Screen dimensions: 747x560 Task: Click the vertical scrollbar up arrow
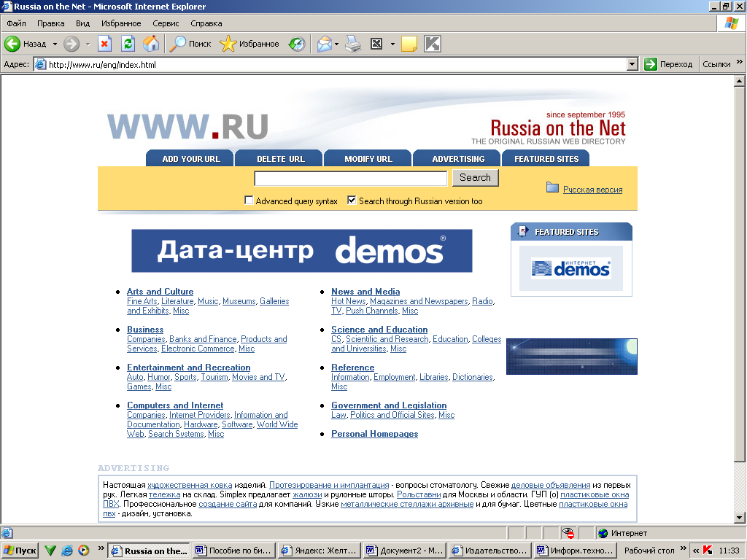coord(740,81)
